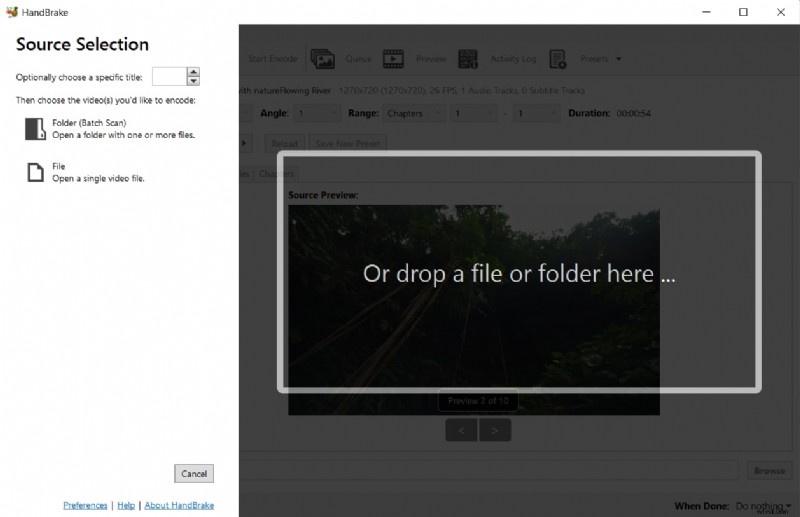Open the About HandBrake link
The height and width of the screenshot is (517, 800).
pos(179,505)
